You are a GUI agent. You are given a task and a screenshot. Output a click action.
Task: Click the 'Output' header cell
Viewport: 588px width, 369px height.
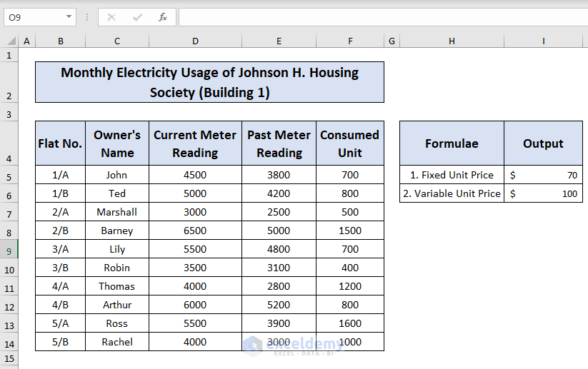click(544, 143)
